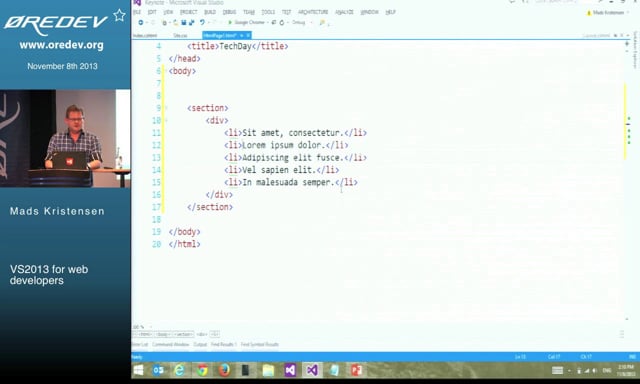Open the ARCHITECTURE menu
This screenshot has width=640, height=384.
(313, 12)
